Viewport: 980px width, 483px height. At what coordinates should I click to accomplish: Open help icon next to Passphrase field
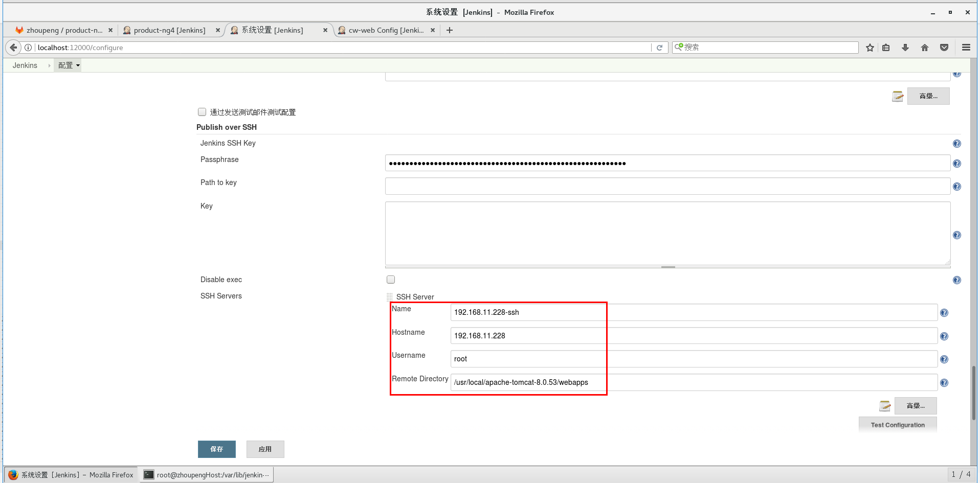pos(956,164)
